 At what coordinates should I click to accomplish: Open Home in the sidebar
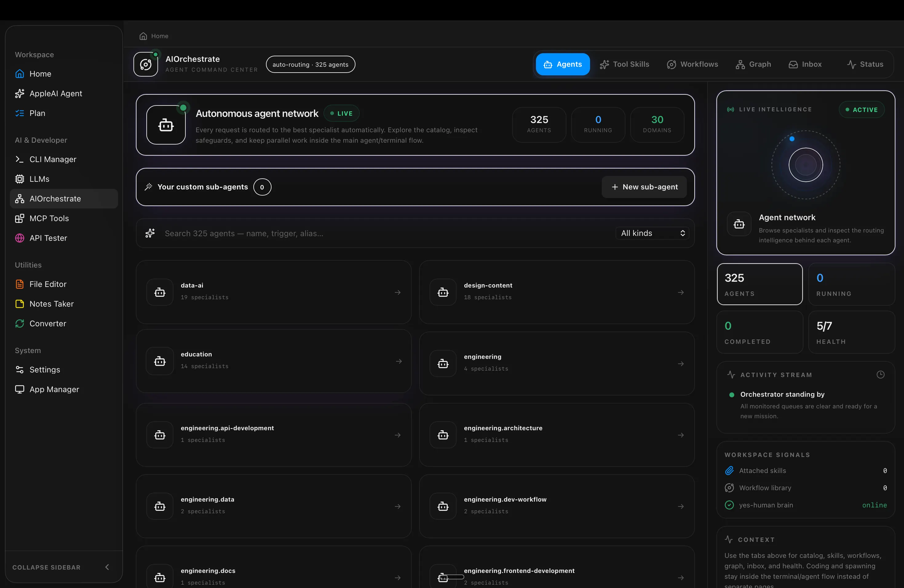pos(63,74)
